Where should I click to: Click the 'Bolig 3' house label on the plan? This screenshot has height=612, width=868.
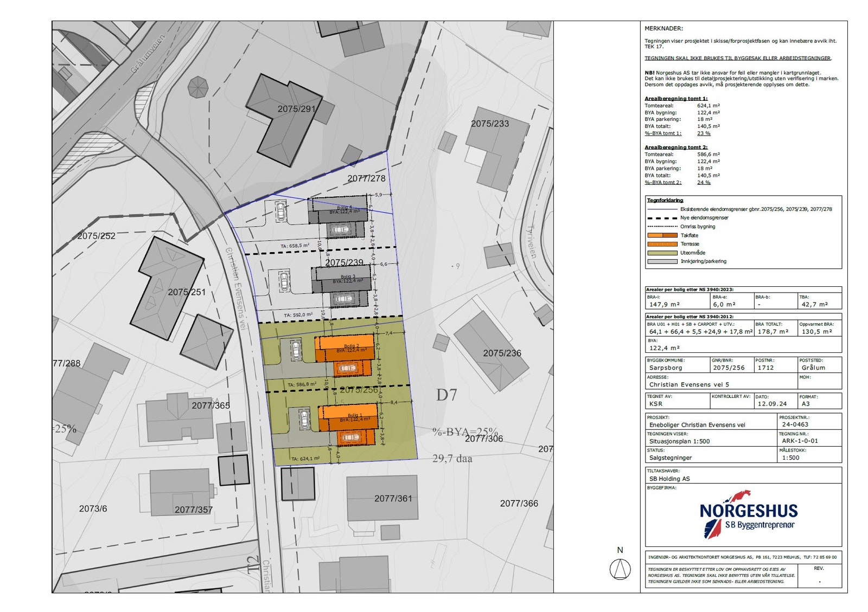pyautogui.click(x=347, y=276)
